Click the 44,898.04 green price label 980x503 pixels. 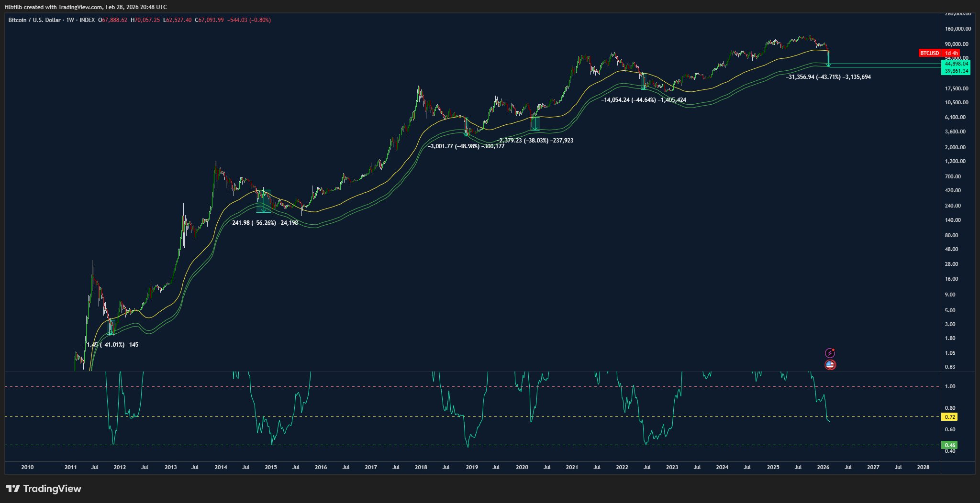[955, 64]
